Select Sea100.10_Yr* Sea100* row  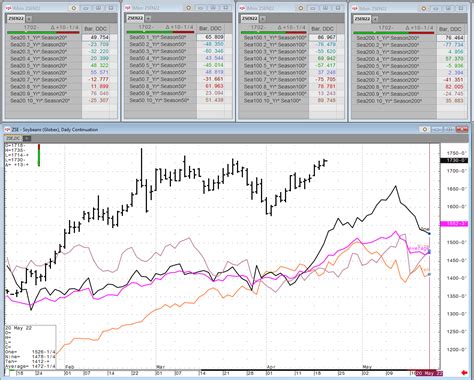(x=275, y=100)
